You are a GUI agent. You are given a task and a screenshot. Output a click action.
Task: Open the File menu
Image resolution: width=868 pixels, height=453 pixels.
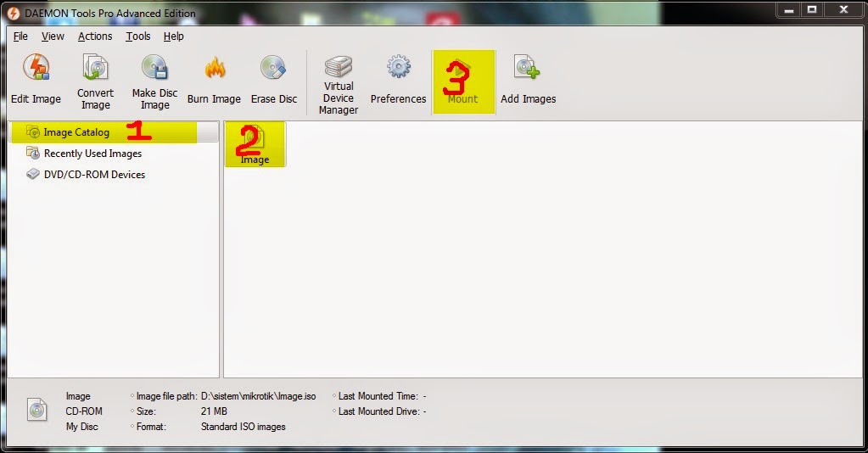[x=20, y=36]
